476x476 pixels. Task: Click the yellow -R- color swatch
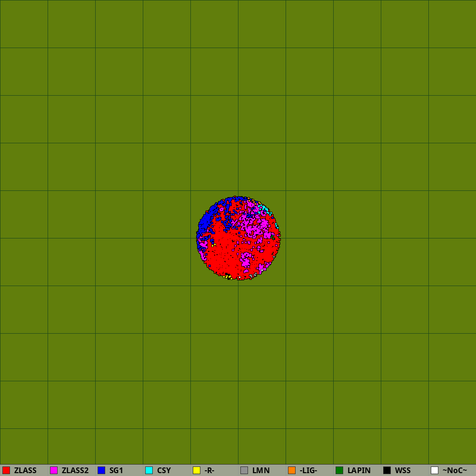point(197,470)
